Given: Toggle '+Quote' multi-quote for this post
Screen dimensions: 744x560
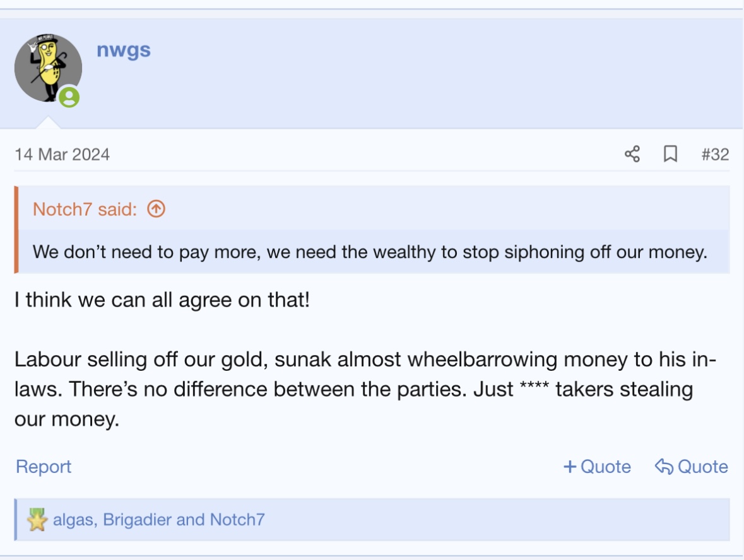Looking at the screenshot, I should pos(596,467).
